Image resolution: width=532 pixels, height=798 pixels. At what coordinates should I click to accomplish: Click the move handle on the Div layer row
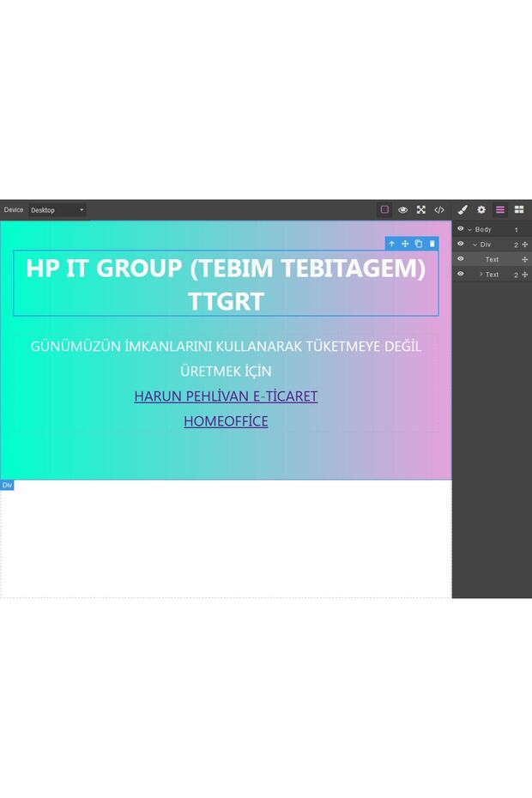pos(525,245)
